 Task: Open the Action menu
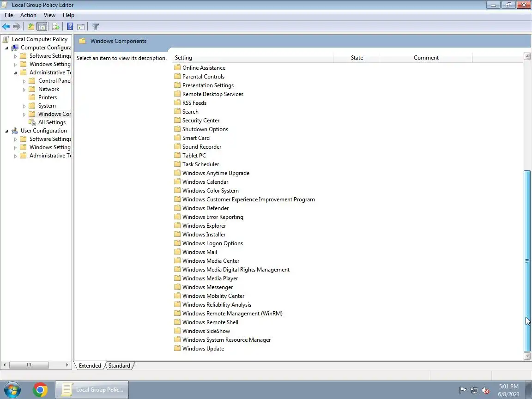28,15
